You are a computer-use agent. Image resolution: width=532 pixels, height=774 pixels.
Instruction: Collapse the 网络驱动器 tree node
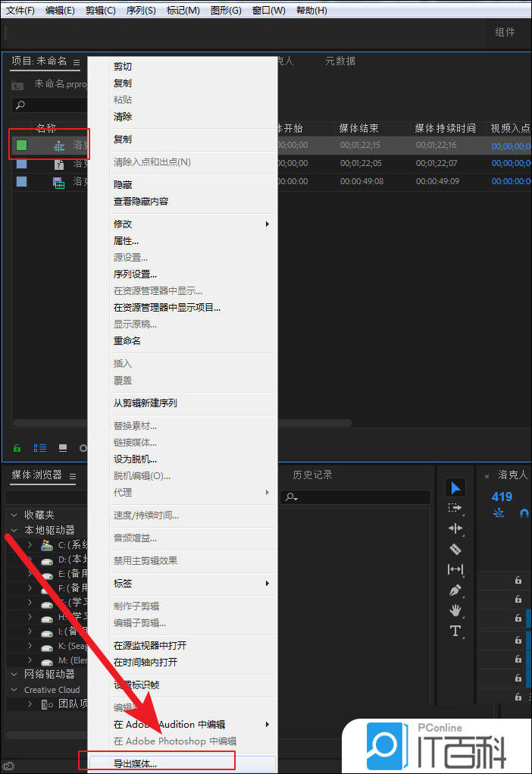(x=14, y=674)
